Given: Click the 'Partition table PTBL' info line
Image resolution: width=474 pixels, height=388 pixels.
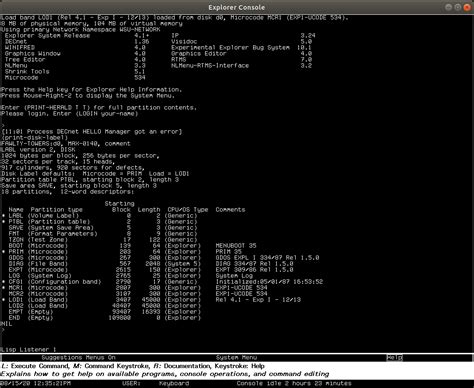Looking at the screenshot, I should click(90, 180).
